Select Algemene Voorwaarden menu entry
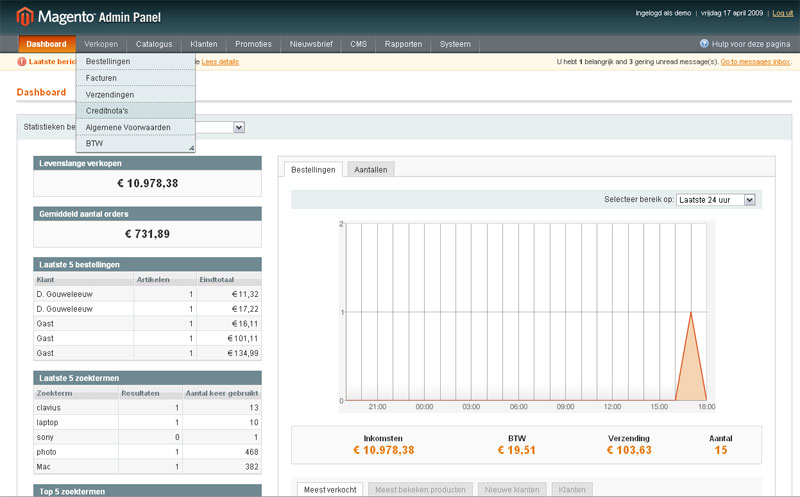The height and width of the screenshot is (497, 800). tap(128, 127)
